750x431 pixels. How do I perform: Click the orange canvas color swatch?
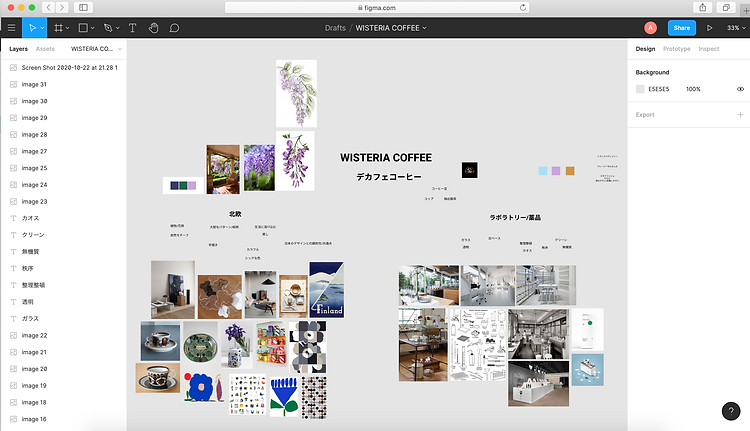(570, 171)
